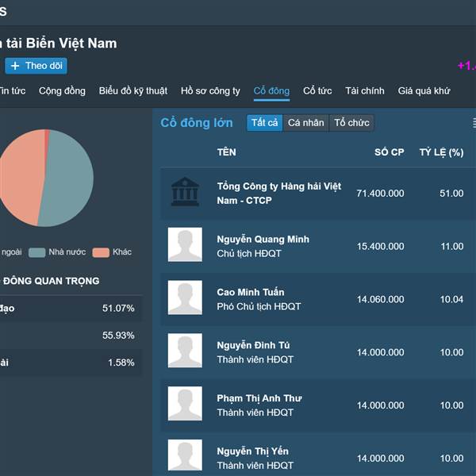Filter shareholders by Tổ chức
This screenshot has width=476, height=476.
[x=351, y=123]
